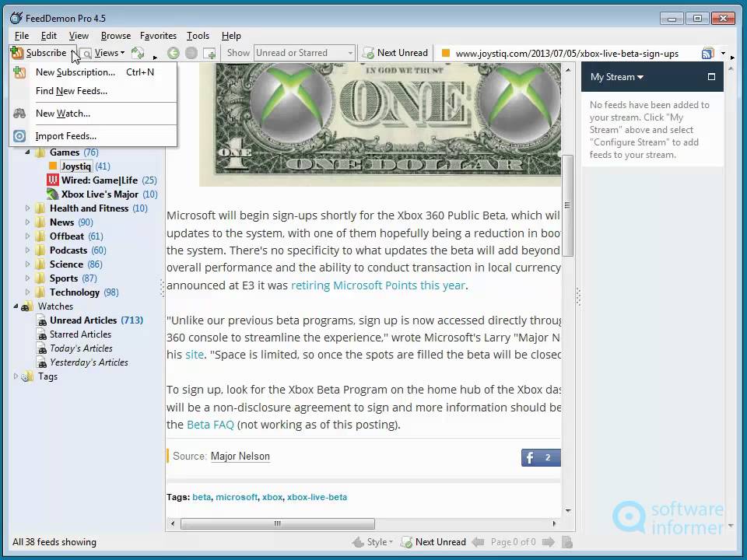Click the Xbox Live's Major feed icon

click(52, 194)
